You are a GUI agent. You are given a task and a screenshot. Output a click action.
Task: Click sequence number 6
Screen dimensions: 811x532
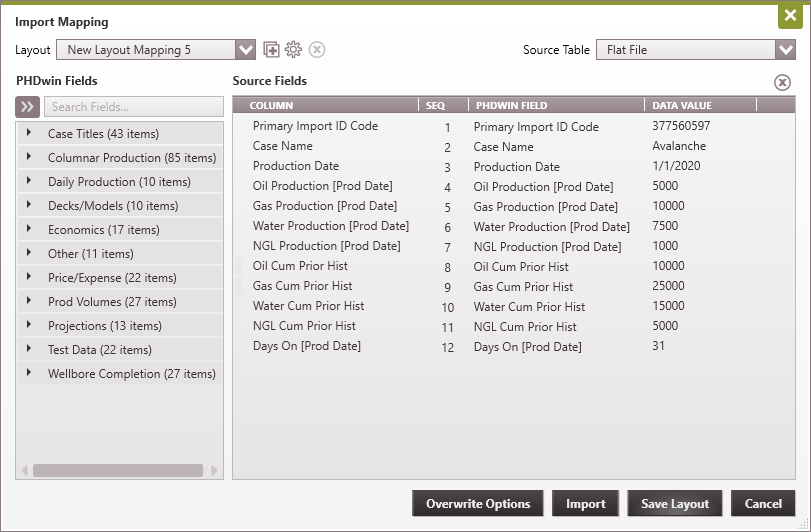[x=447, y=227]
